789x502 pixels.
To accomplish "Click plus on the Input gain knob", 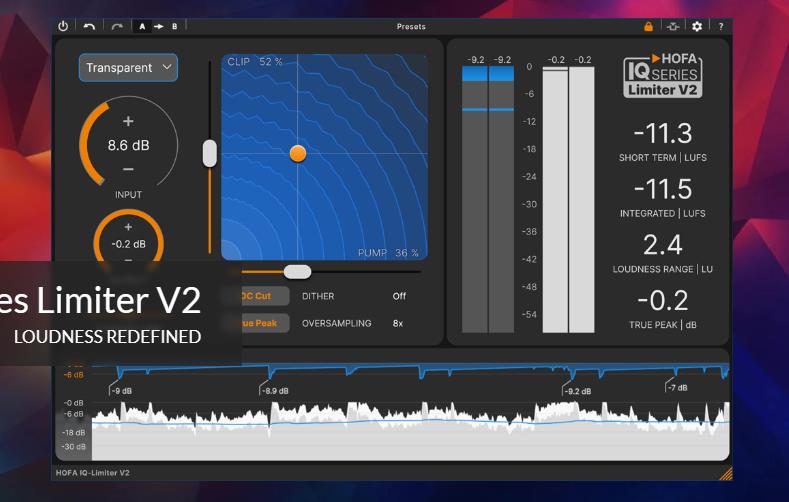I will 128,121.
